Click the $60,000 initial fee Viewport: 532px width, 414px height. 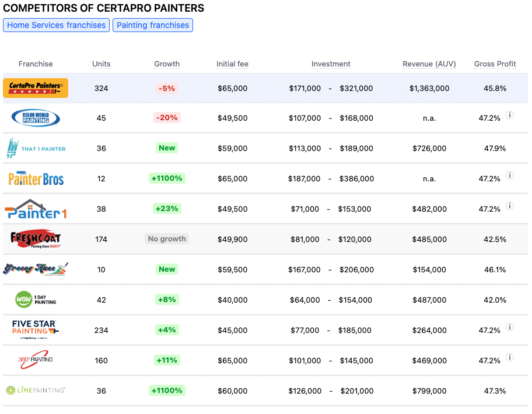[232, 391]
